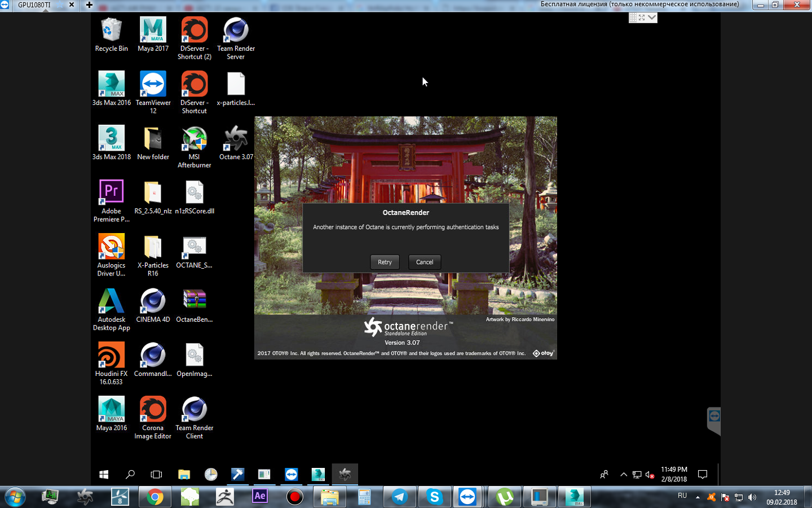The image size is (812, 508).
Task: Click Cancel in the OctaneRender dialog
Action: pos(425,262)
